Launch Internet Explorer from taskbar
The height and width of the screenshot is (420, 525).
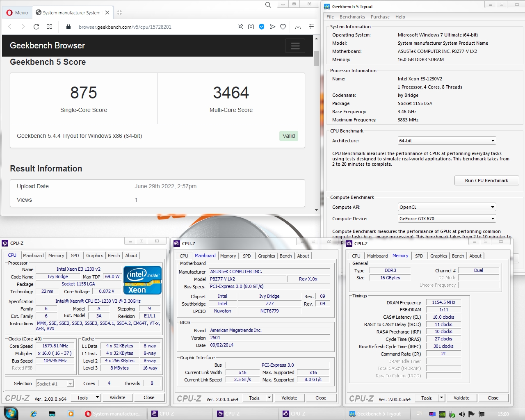pos(34,414)
